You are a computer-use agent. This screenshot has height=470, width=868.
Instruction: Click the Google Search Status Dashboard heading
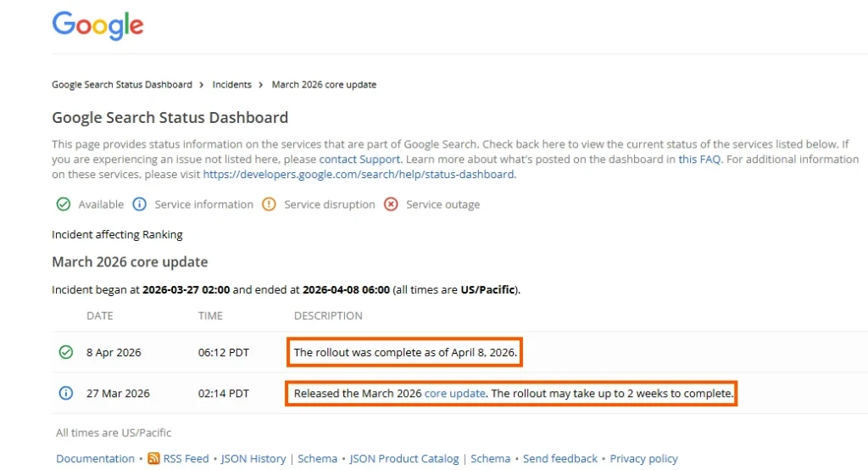170,117
